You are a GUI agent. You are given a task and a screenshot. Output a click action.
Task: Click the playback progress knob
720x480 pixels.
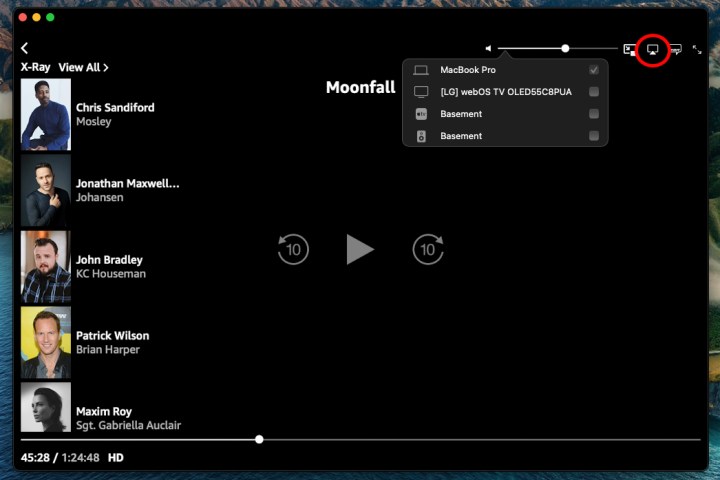pos(259,439)
